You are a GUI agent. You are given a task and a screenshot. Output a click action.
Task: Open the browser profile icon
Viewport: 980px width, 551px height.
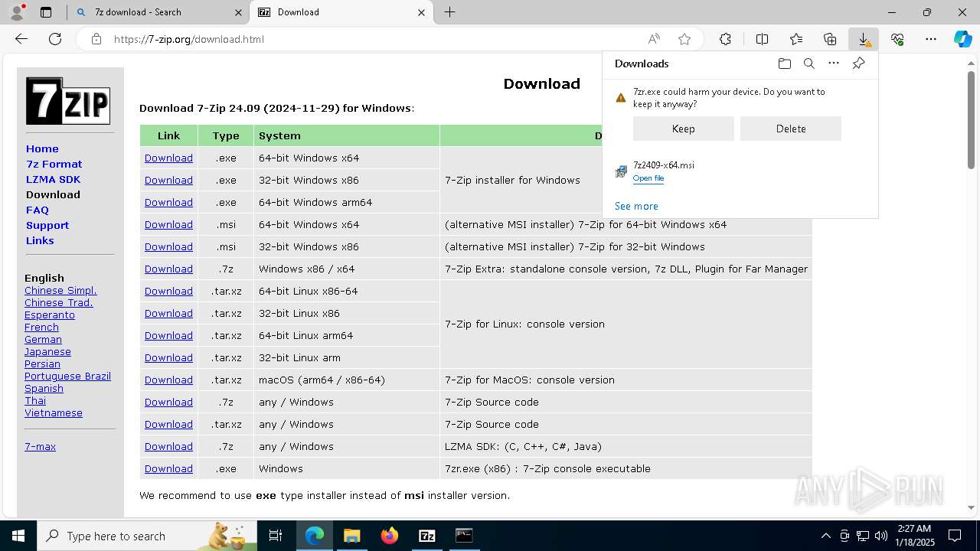pos(17,12)
